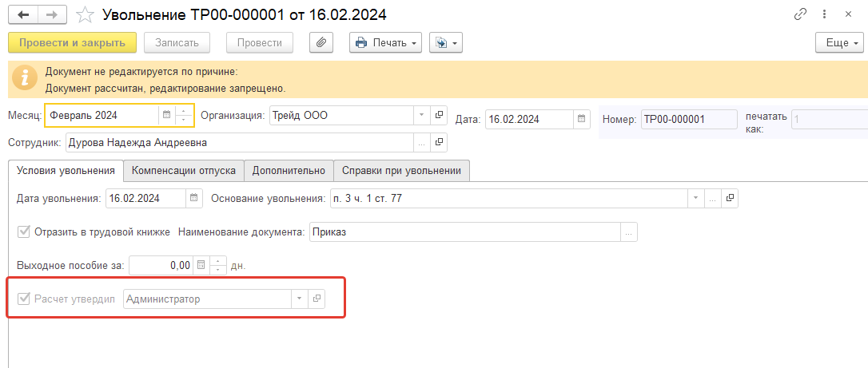Viewport: 868px width, 368px height.
Task: Open Справки при увольнении tab
Action: (401, 171)
